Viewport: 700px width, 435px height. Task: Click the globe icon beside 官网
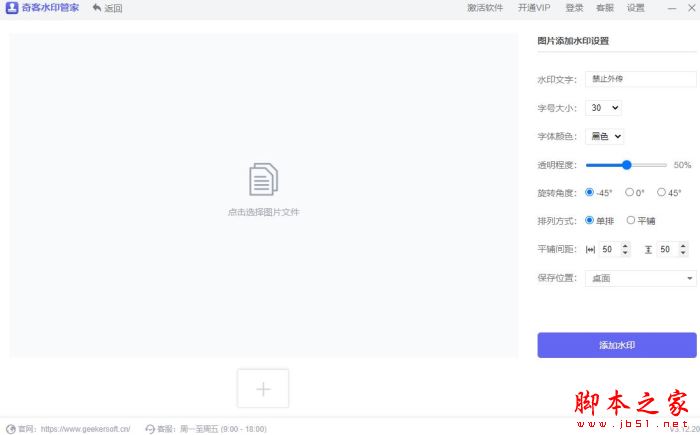pos(11,429)
